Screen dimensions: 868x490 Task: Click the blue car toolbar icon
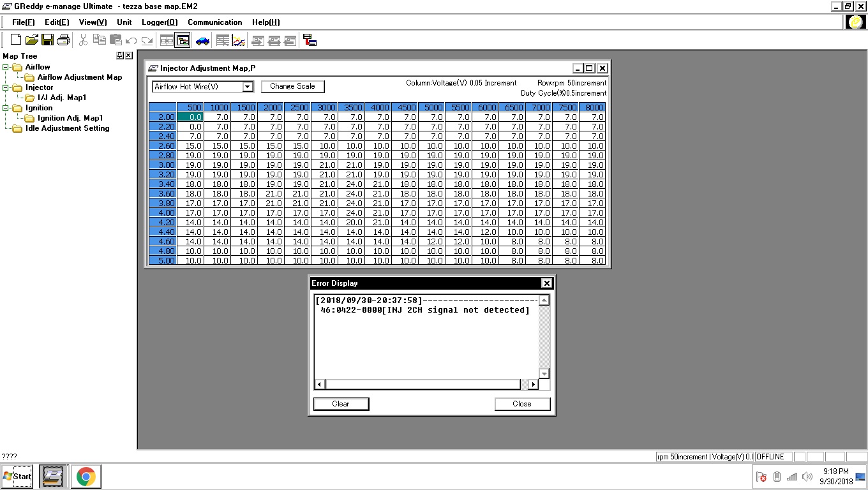(x=202, y=40)
